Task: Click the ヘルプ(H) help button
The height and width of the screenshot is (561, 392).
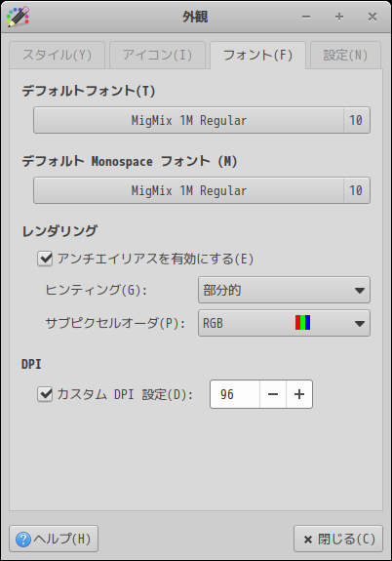Action: pyautogui.click(x=54, y=539)
